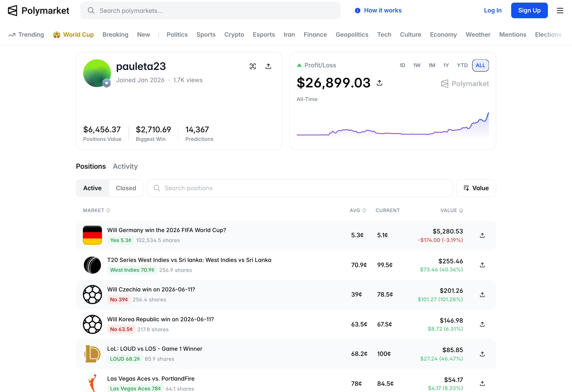The image size is (572, 392).
Task: Open the Korea Republic soccer ball icon
Action: pyautogui.click(x=92, y=324)
